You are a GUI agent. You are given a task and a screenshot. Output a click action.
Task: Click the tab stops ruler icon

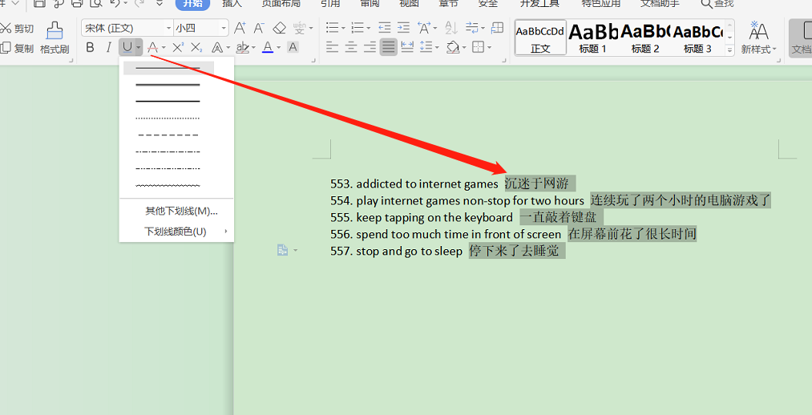coord(497,27)
